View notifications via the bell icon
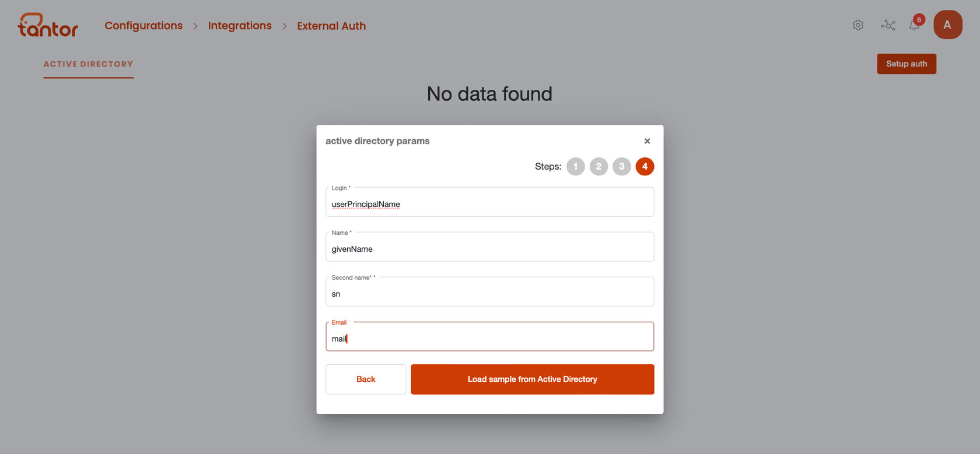 915,25
